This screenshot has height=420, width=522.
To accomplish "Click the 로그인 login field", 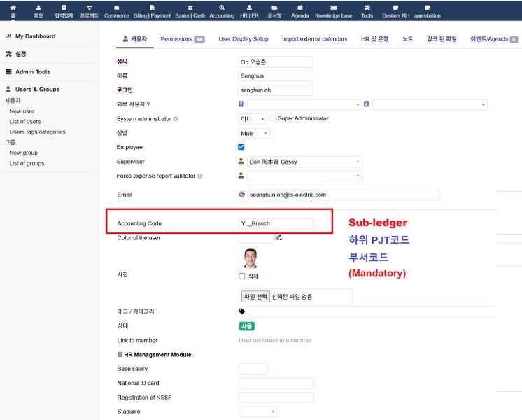I will point(276,90).
